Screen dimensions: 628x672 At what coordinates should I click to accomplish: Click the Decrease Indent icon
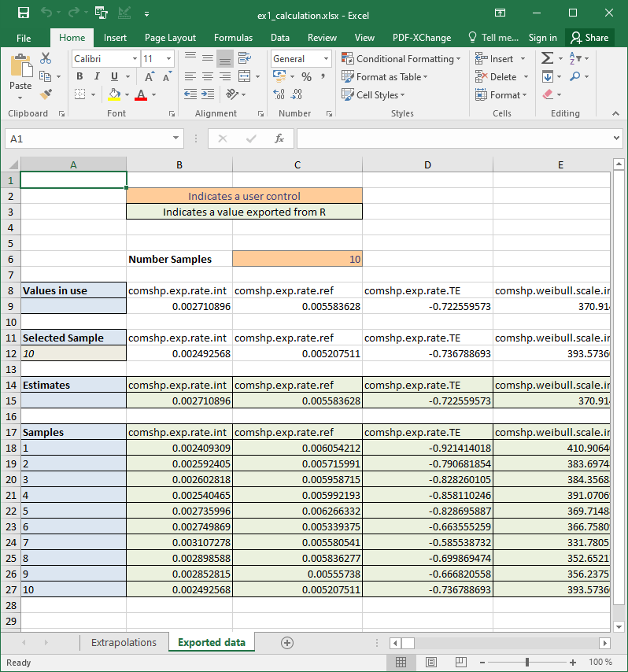[x=190, y=94]
